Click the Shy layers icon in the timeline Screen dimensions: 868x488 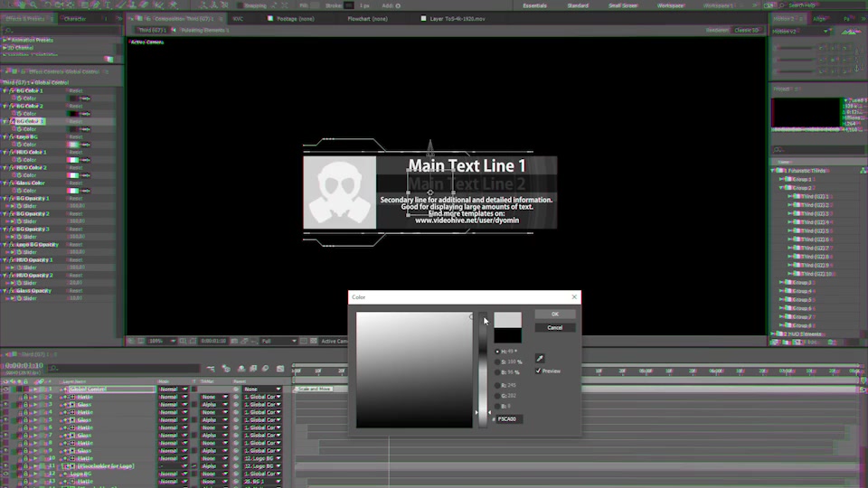[x=241, y=369]
